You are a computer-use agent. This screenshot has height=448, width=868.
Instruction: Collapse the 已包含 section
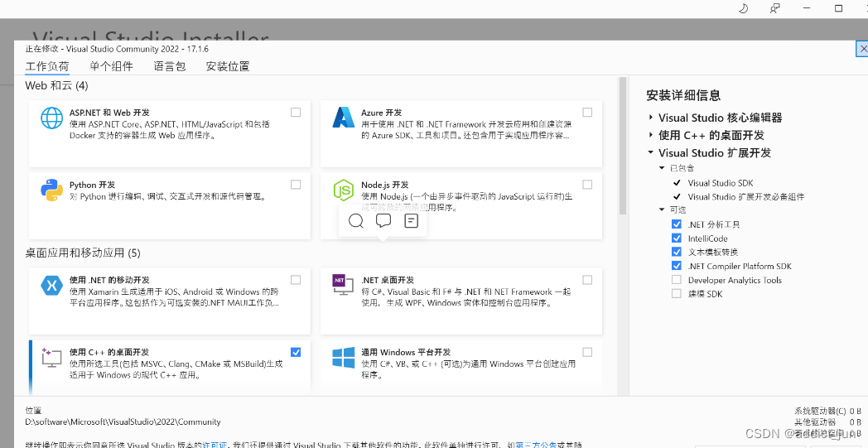pyautogui.click(x=662, y=168)
